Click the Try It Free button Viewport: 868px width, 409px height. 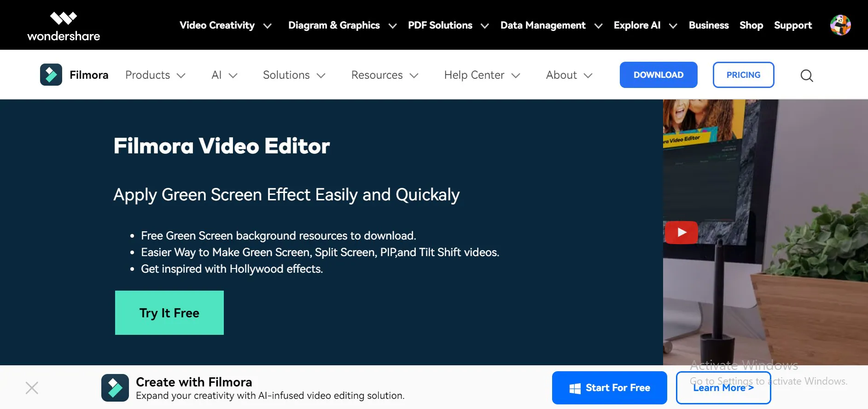pyautogui.click(x=169, y=313)
